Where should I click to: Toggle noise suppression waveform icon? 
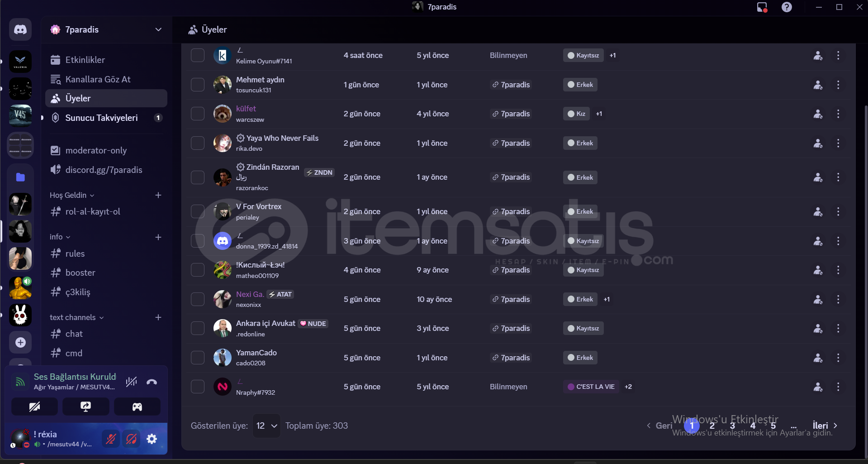pyautogui.click(x=132, y=382)
